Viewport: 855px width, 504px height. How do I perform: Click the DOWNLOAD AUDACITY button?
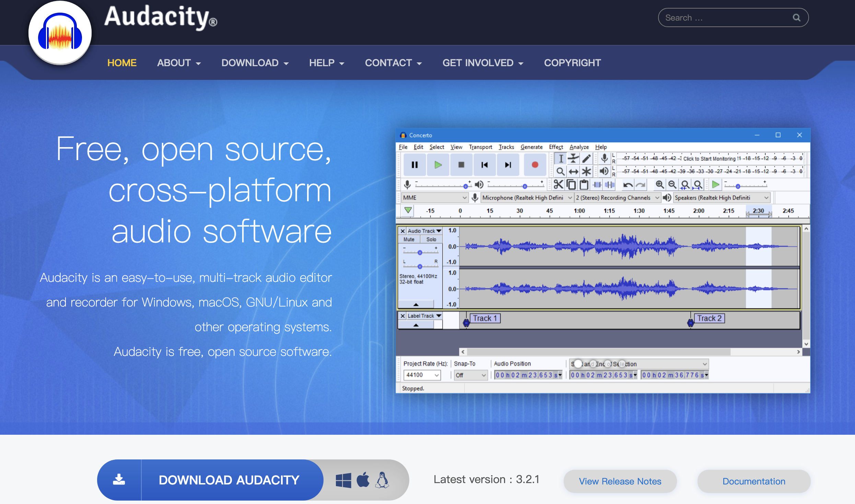210,480
